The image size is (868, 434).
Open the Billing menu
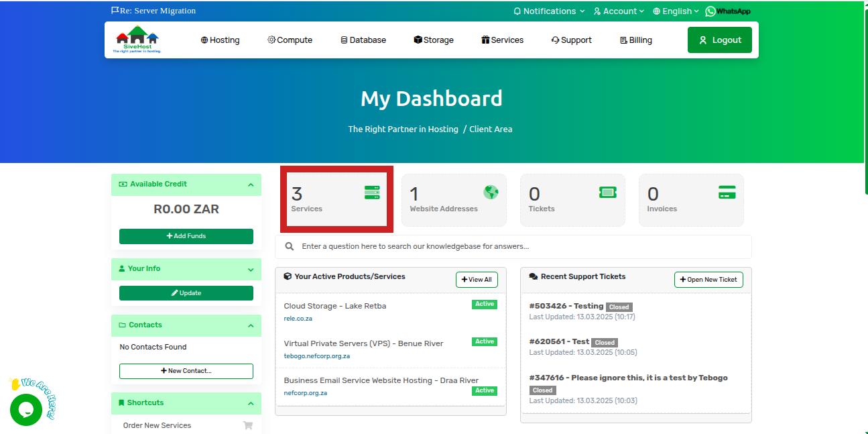click(635, 40)
